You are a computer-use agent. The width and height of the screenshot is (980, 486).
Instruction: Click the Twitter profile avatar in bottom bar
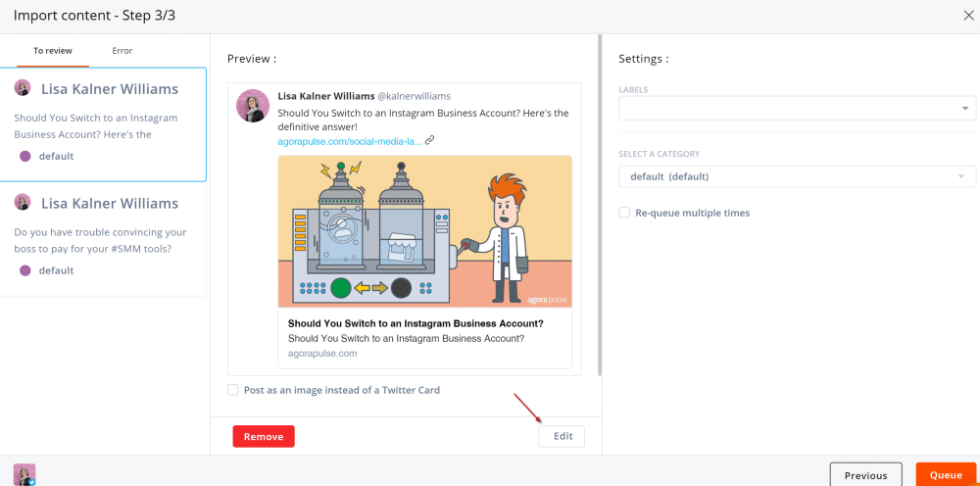[x=24, y=474]
